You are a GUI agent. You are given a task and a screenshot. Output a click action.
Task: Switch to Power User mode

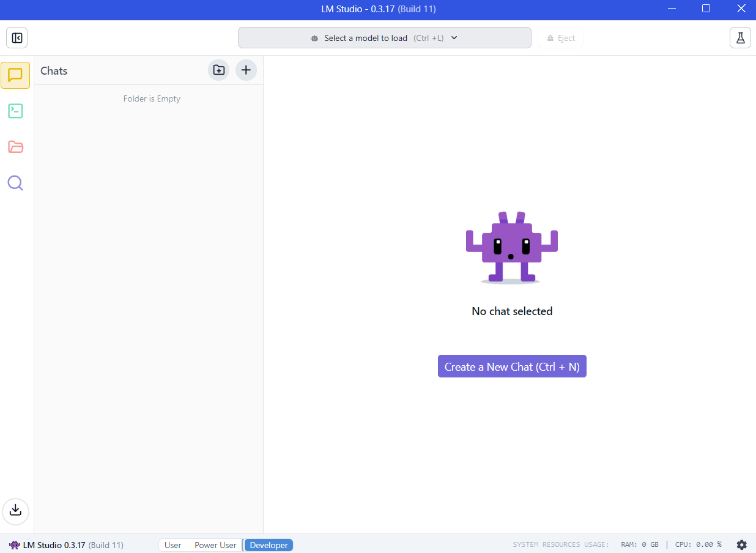coord(215,545)
